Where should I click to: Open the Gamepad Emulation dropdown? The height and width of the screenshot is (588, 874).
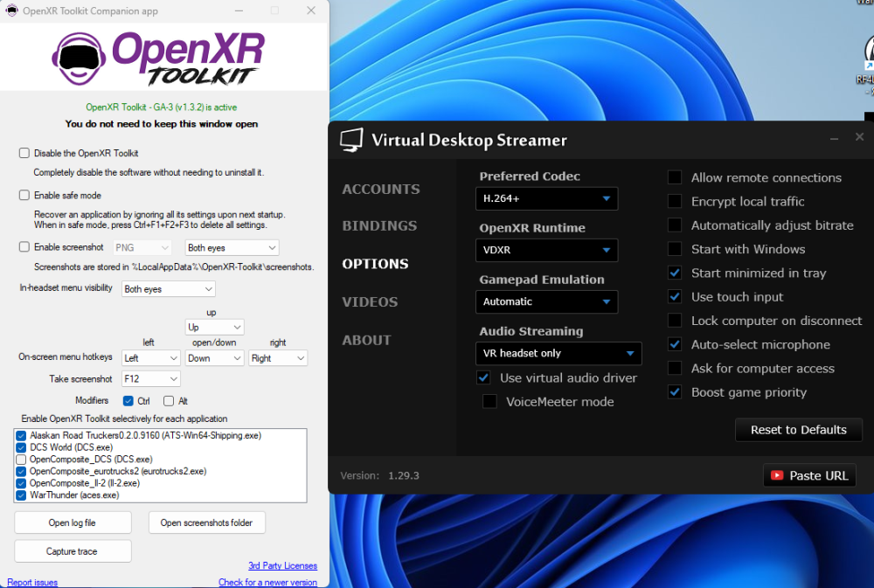(x=547, y=301)
